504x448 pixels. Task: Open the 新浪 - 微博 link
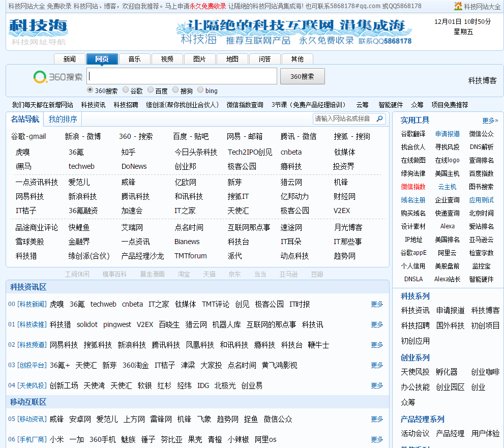pos(83,137)
